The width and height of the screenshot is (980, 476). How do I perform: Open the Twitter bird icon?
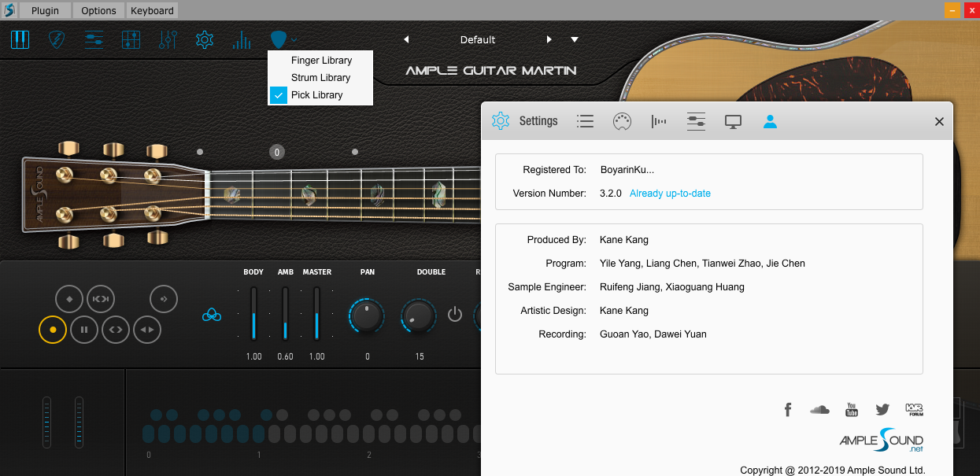click(x=882, y=409)
